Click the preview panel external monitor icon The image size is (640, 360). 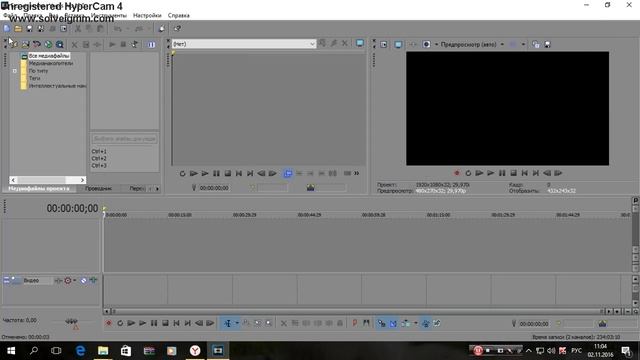(398, 44)
